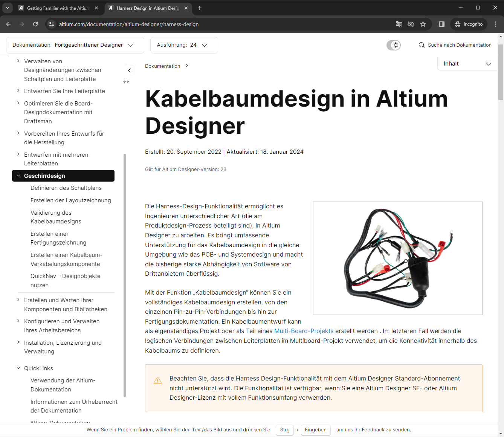The height and width of the screenshot is (437, 504).
Task: Open site information icon in address bar
Action: click(52, 24)
